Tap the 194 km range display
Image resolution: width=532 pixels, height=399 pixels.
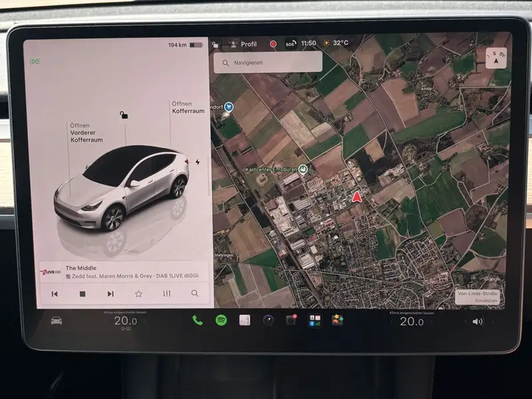[x=177, y=45]
